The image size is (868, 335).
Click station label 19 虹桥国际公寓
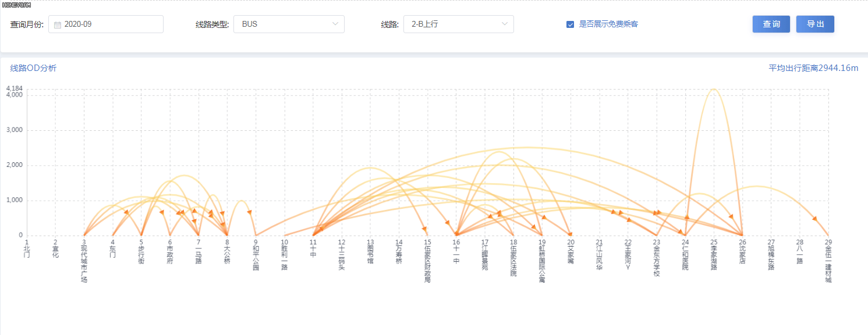coord(542,261)
